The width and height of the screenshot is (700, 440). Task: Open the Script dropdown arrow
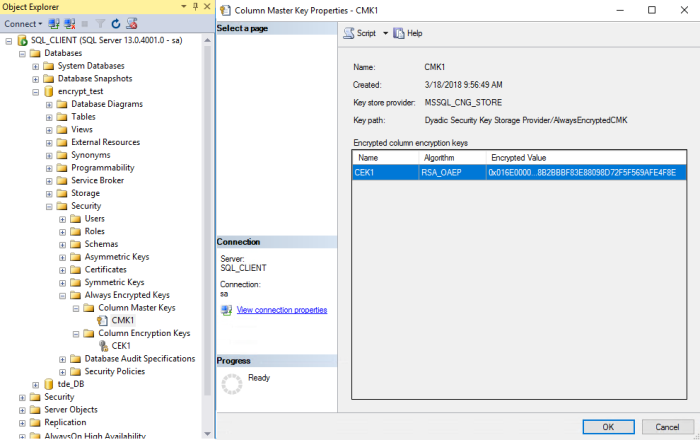[385, 33]
